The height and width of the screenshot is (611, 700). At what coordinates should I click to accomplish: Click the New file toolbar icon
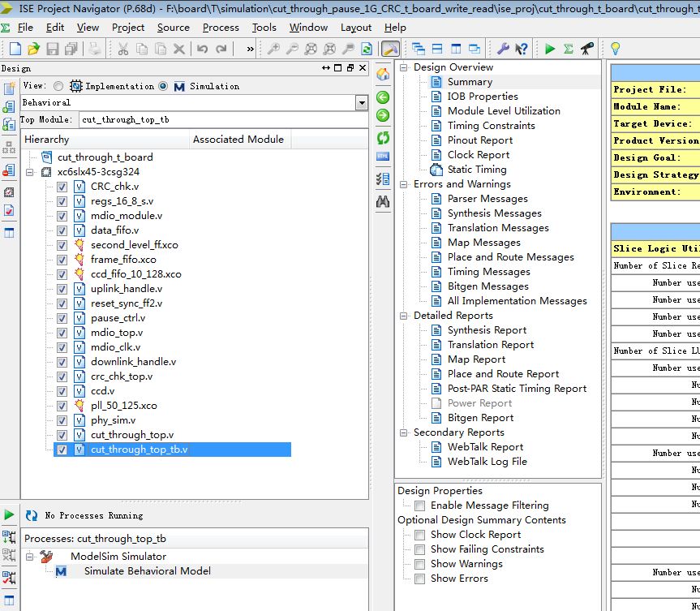pyautogui.click(x=15, y=49)
